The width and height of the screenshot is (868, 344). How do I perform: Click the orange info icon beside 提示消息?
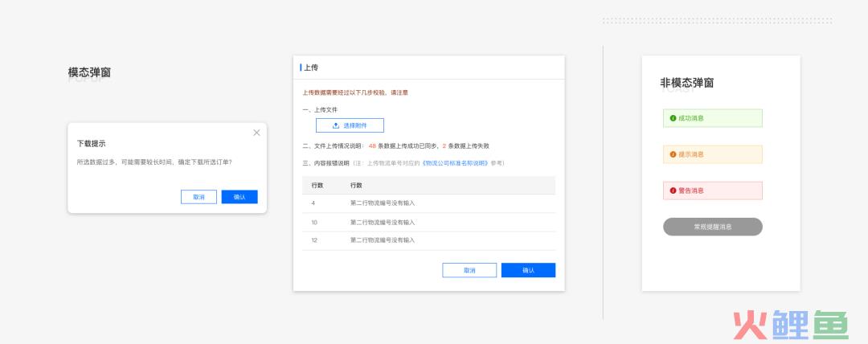673,154
